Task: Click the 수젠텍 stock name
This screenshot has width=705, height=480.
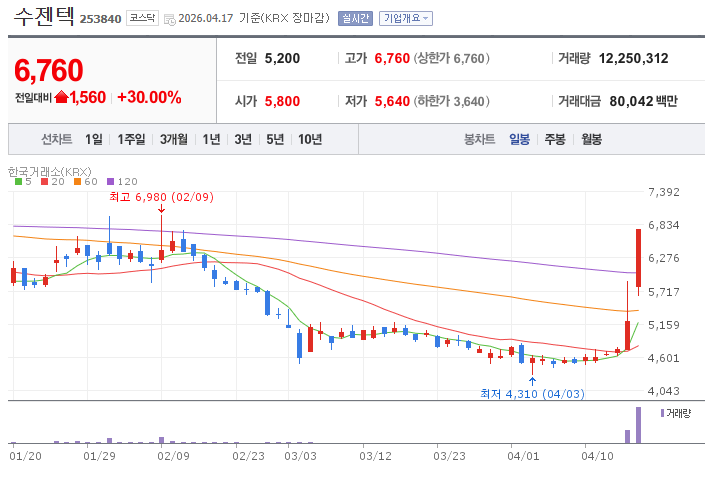Action: (x=41, y=18)
